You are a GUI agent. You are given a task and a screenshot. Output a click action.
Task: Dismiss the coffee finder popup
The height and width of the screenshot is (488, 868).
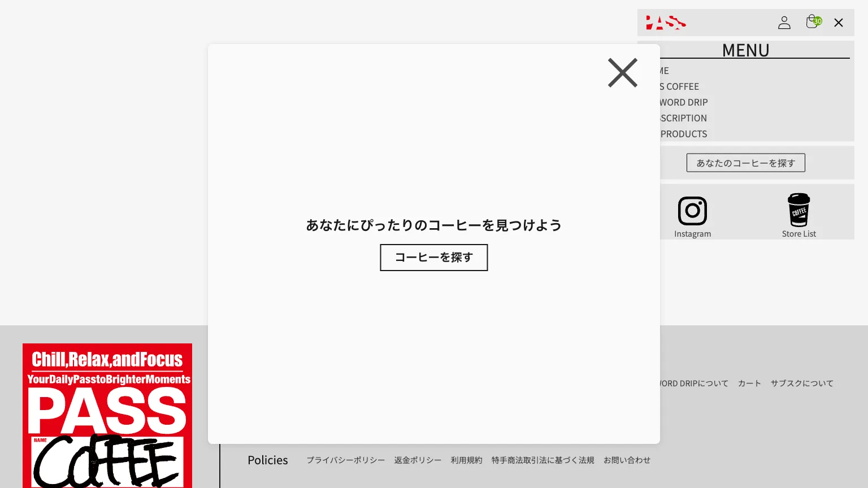coord(622,73)
